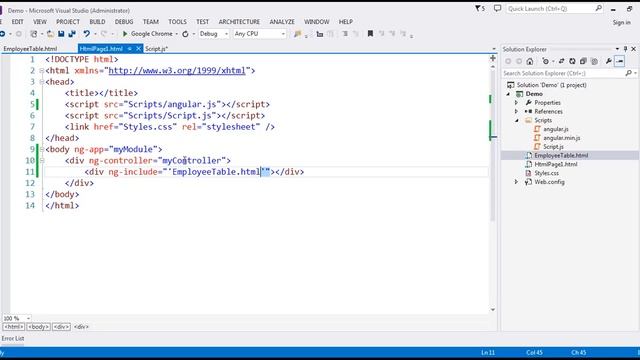Select the <body> breadcrumb button
This screenshot has height=360, width=640.
click(x=38, y=327)
